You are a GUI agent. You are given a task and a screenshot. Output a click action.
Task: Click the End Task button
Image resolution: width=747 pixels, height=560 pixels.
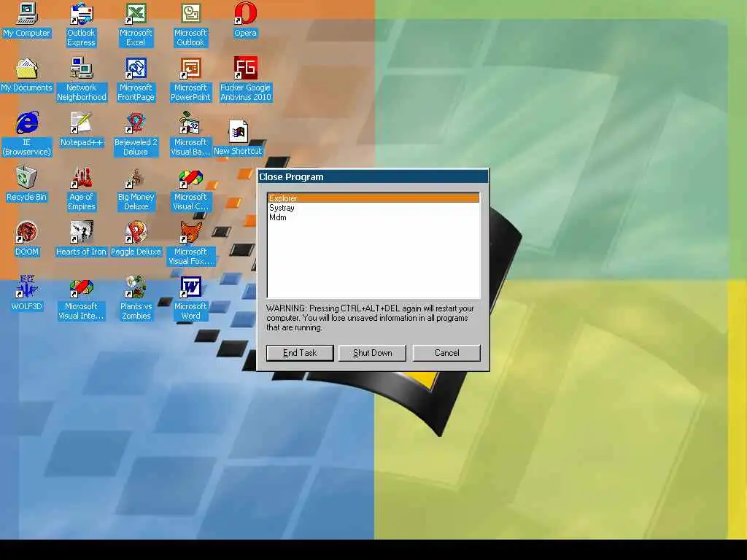300,353
